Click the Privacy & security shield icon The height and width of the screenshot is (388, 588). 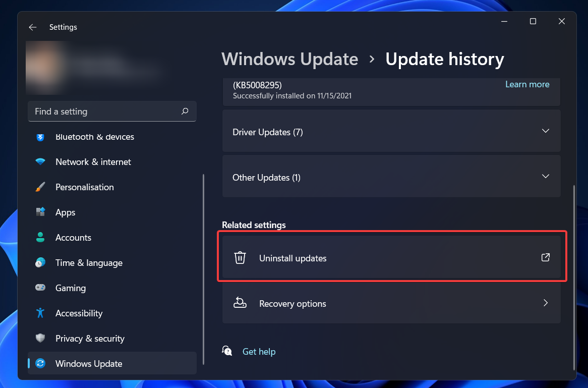coord(40,338)
